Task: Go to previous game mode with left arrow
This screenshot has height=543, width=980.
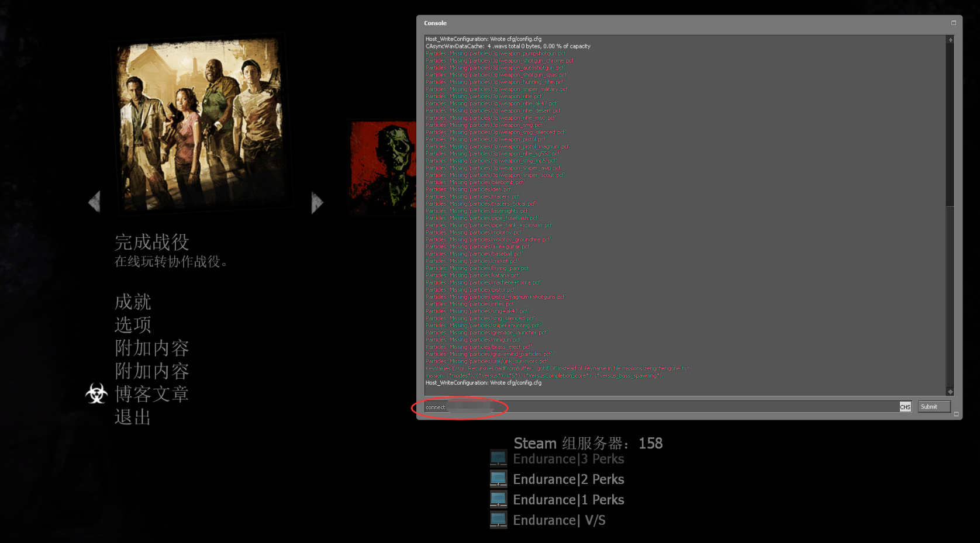Action: coord(94,202)
